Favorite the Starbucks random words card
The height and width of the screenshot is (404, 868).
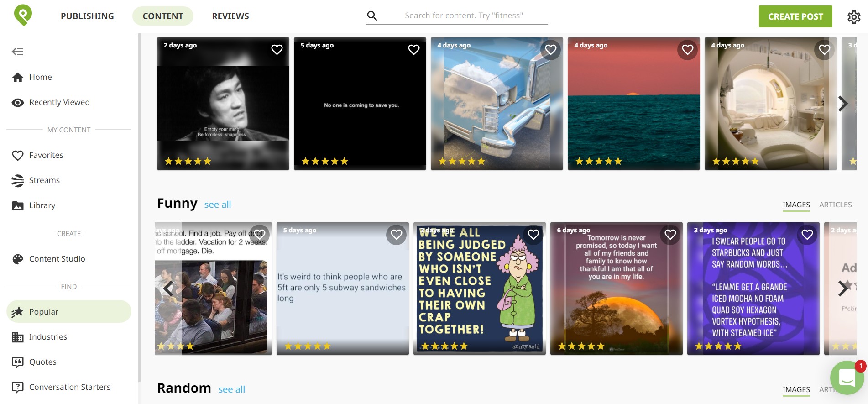(807, 235)
